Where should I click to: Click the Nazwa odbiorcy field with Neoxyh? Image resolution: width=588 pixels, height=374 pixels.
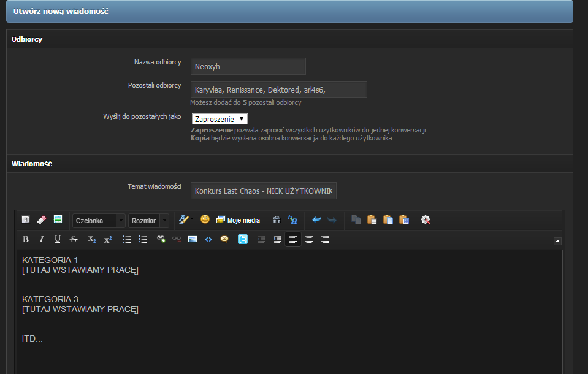pos(248,66)
